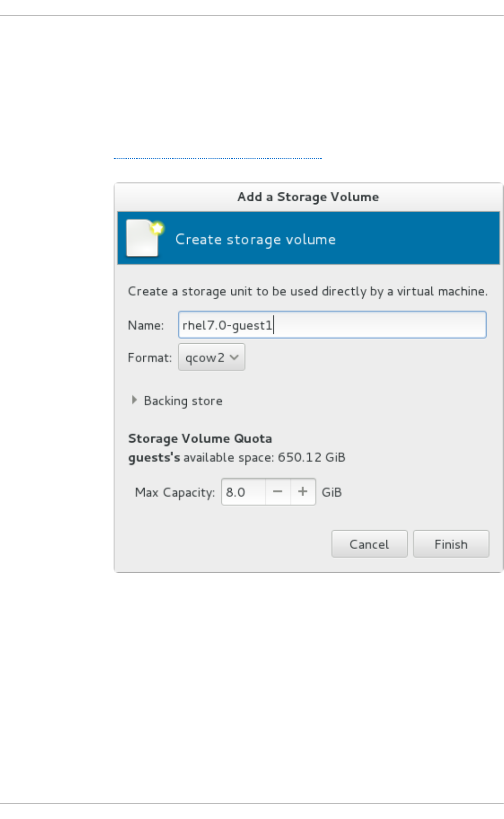Click the GiB unit label beside the stepper
Screen dimensions: 504x819
[332, 493]
